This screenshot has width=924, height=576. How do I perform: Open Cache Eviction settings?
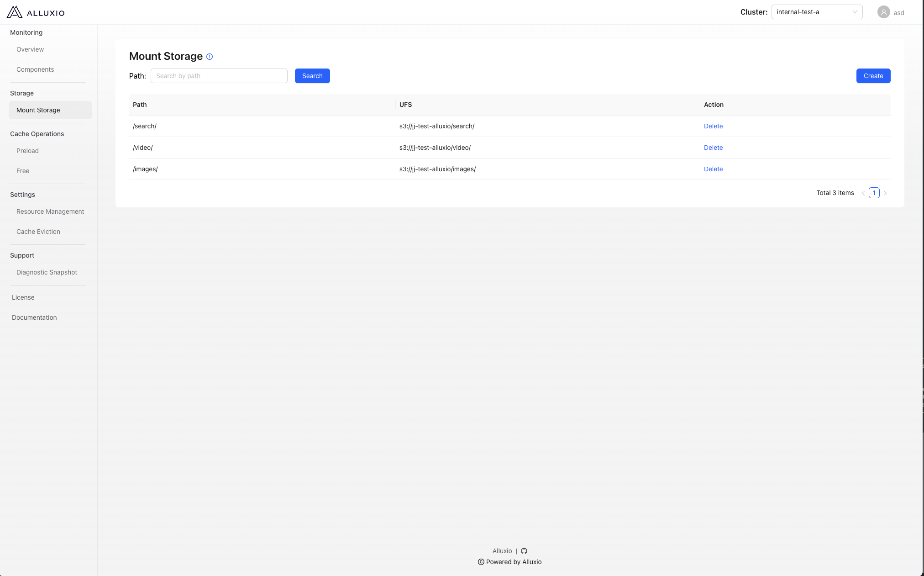point(38,232)
